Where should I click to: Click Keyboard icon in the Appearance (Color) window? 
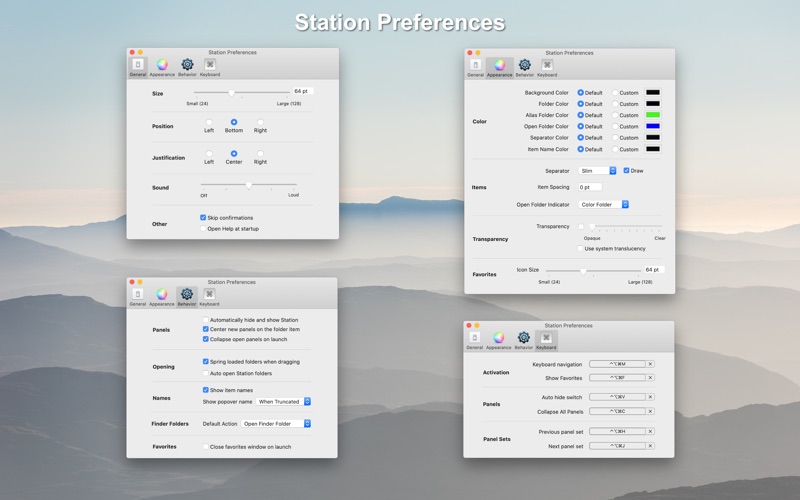547,65
